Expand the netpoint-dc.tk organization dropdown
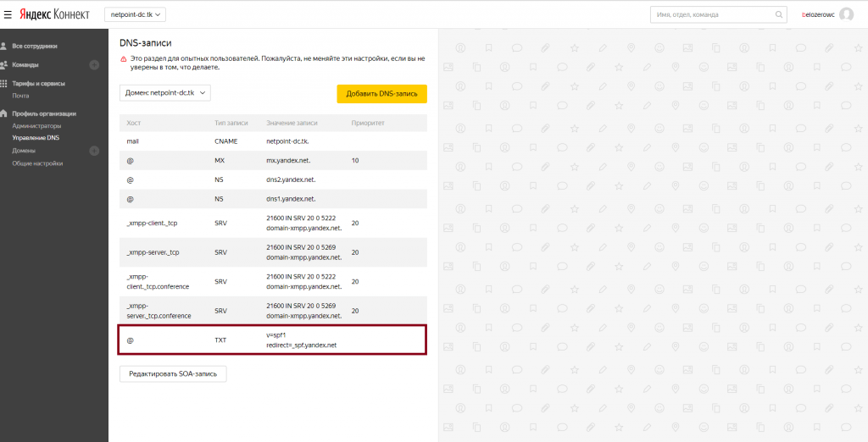Viewport: 868px width, 442px height. 136,14
